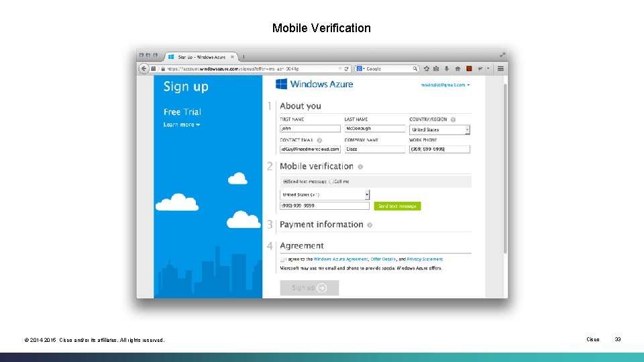Viewport: 644px width, 362px height.
Task: Click the greyed Sign up button
Action: tap(309, 288)
